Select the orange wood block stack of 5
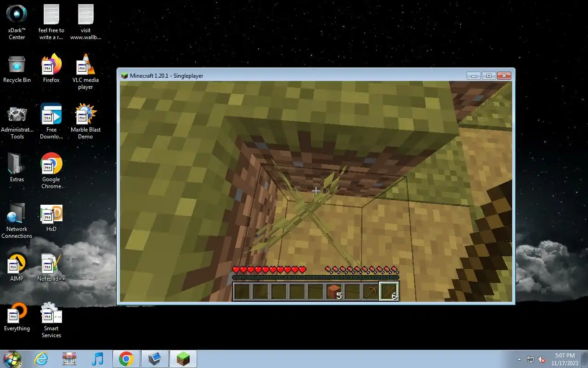 tap(334, 292)
